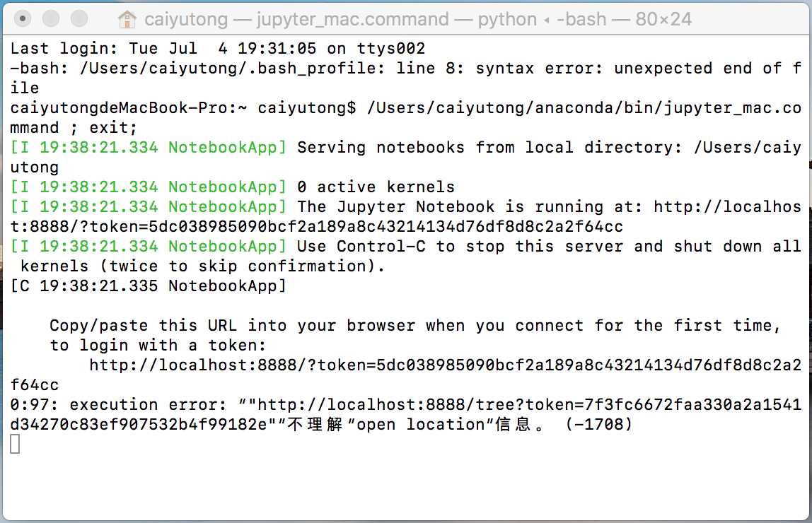Click the gray close window button
The width and height of the screenshot is (812, 523).
click(x=22, y=19)
